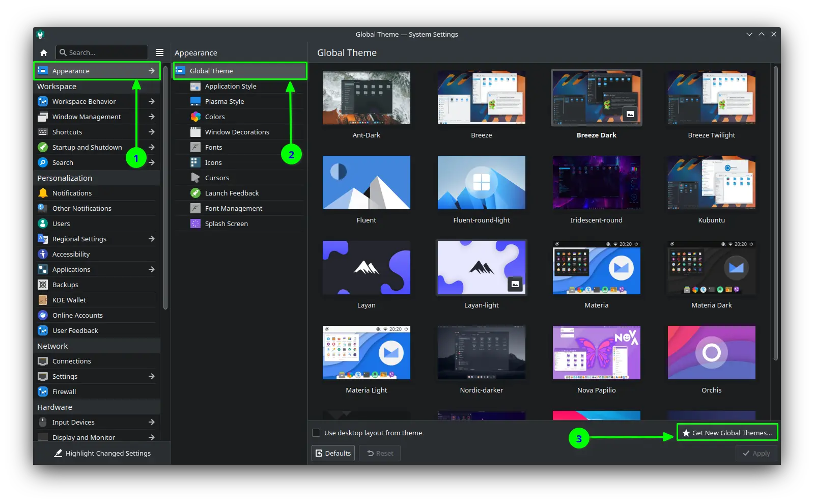The width and height of the screenshot is (814, 504).
Task: Click the Launch Feedback rocket icon
Action: tap(195, 193)
